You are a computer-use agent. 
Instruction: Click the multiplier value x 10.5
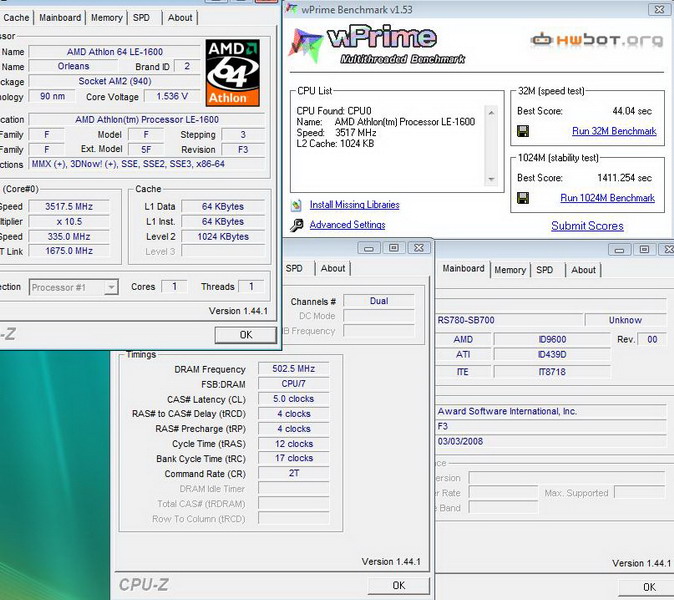tap(69, 222)
